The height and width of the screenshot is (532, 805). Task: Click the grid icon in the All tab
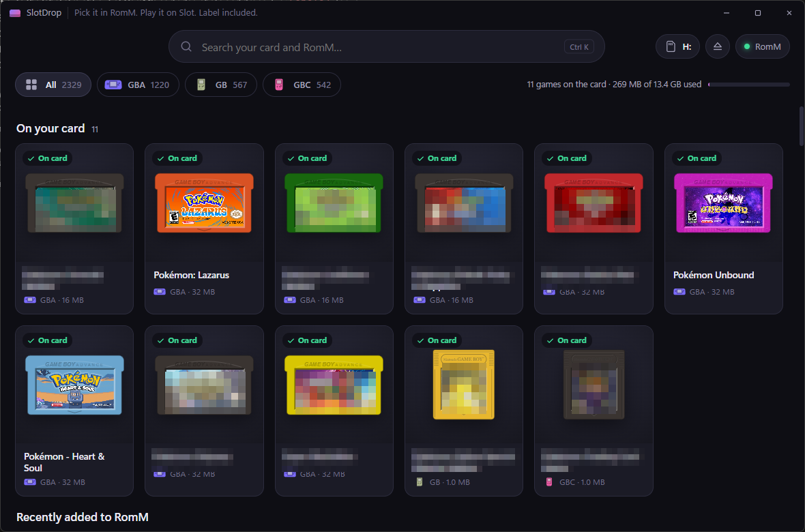[x=31, y=85]
